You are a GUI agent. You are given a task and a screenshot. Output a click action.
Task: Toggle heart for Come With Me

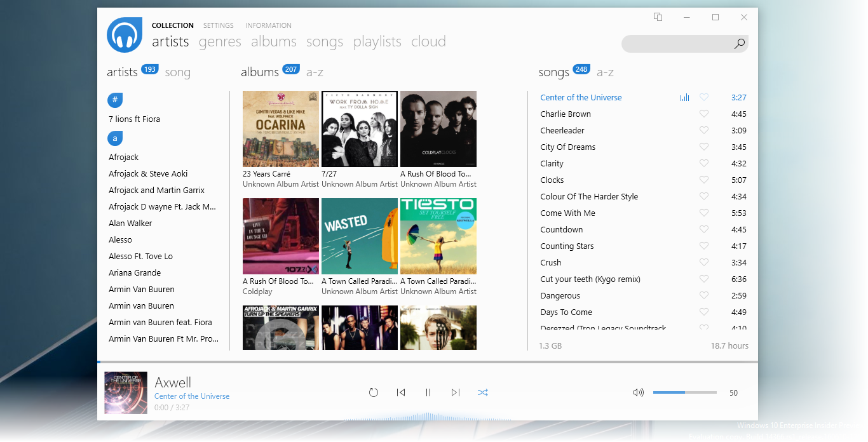pyautogui.click(x=703, y=213)
